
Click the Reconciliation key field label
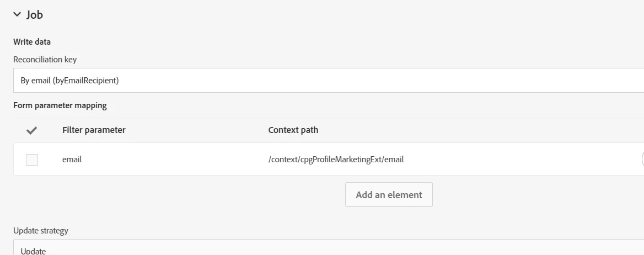[x=45, y=60]
